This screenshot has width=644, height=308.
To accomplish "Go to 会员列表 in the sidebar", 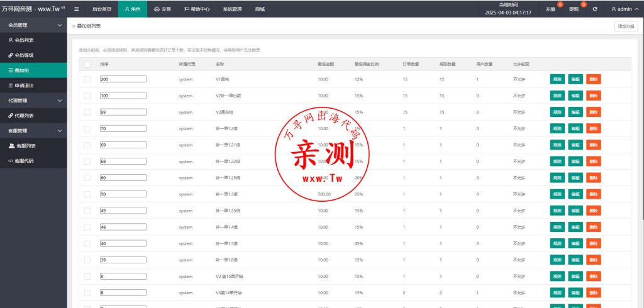I will tap(33, 40).
